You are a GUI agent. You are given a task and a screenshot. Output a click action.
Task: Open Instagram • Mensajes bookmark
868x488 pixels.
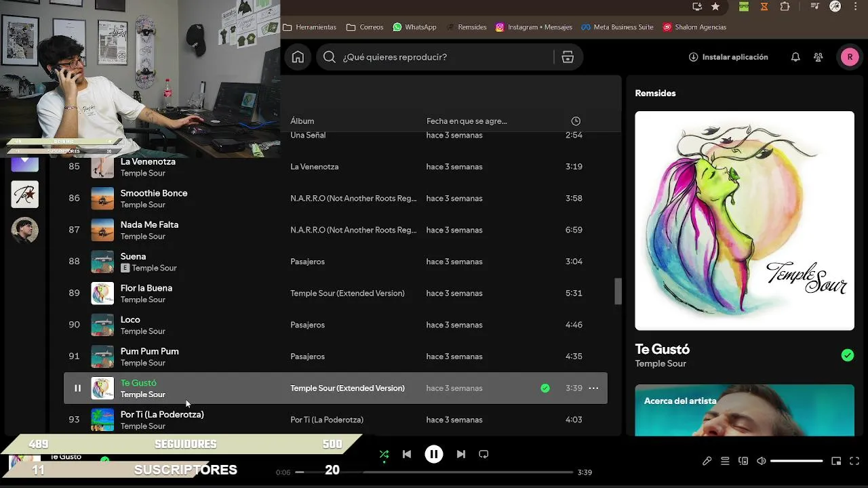coord(534,27)
